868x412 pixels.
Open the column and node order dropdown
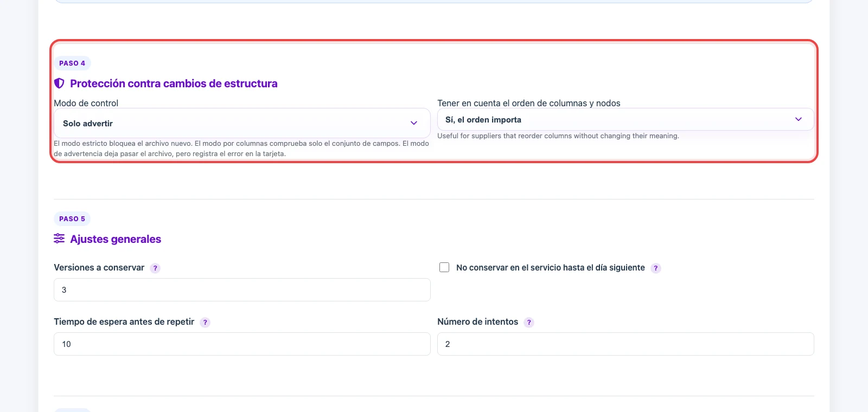pos(626,119)
